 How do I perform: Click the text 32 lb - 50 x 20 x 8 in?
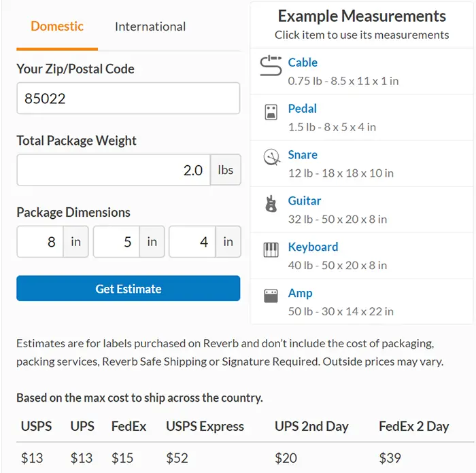pyautogui.click(x=337, y=220)
